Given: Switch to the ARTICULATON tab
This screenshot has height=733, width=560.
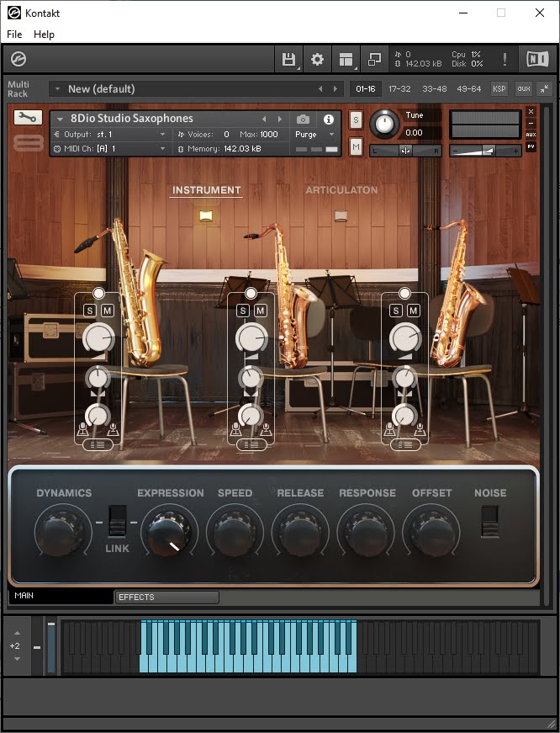Looking at the screenshot, I should coord(341,190).
